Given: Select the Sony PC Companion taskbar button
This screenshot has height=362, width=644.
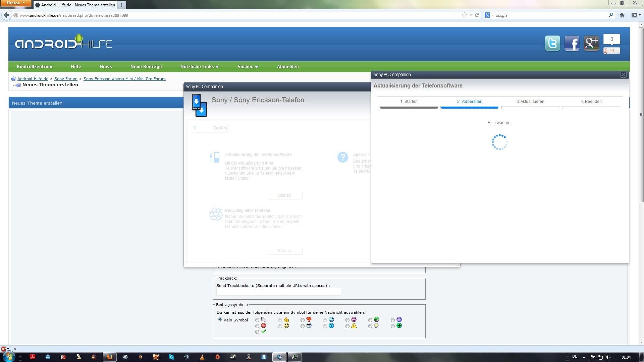Looking at the screenshot, I should point(279,357).
